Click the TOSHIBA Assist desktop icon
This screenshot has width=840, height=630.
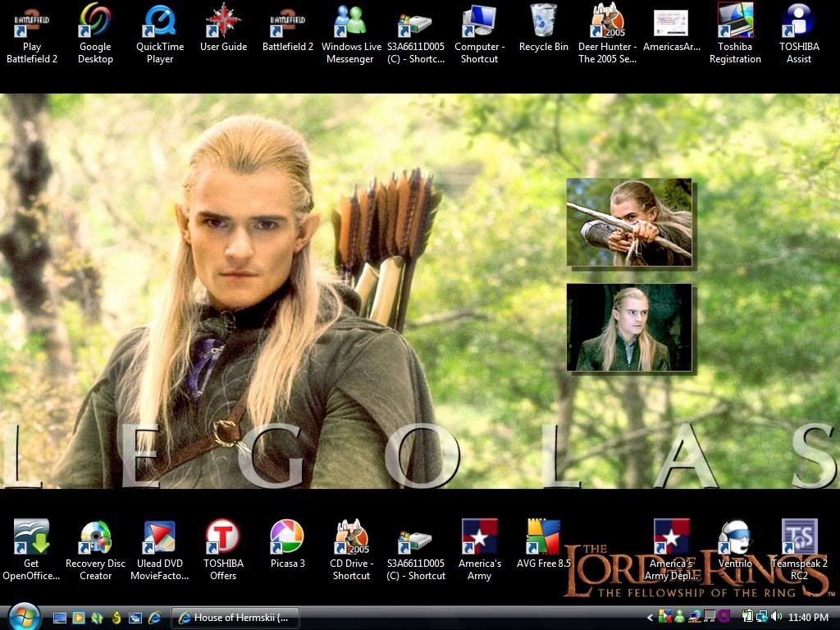[x=798, y=21]
